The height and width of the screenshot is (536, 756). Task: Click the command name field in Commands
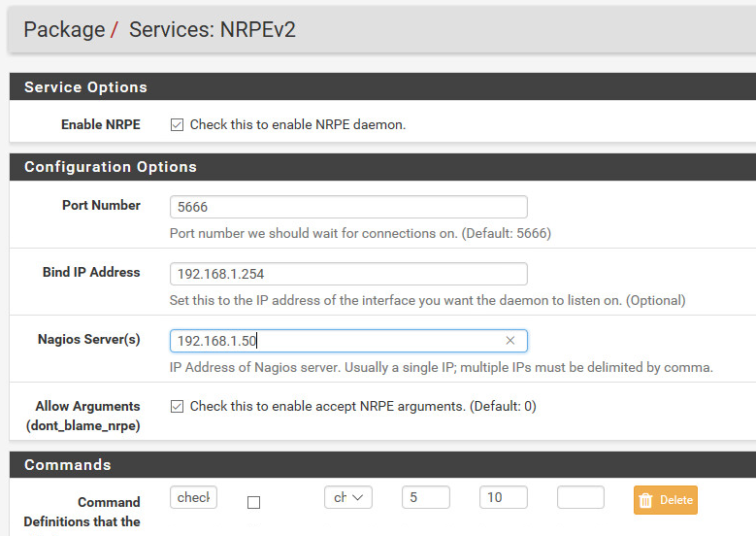193,497
